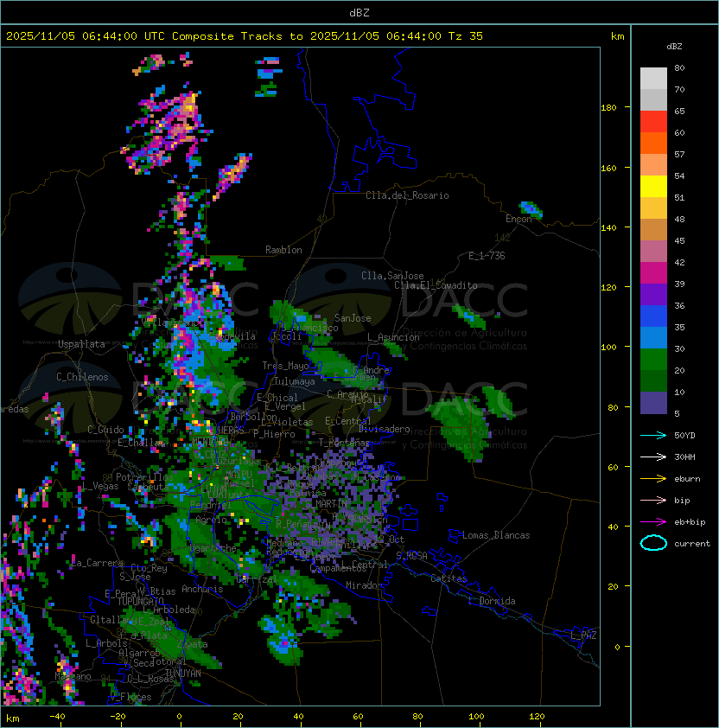Click the cyan 'current' ellipse icon

point(653,543)
